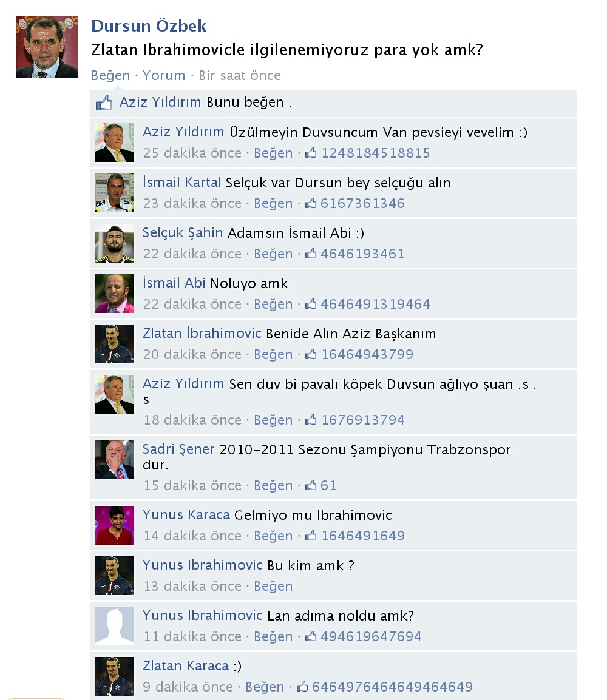
Task: Click thumbs-up icon on İsmail Abi's comment
Action: point(311,305)
